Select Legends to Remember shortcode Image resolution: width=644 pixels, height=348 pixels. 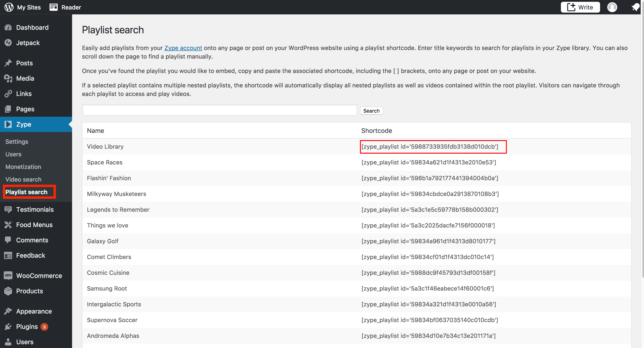click(430, 209)
